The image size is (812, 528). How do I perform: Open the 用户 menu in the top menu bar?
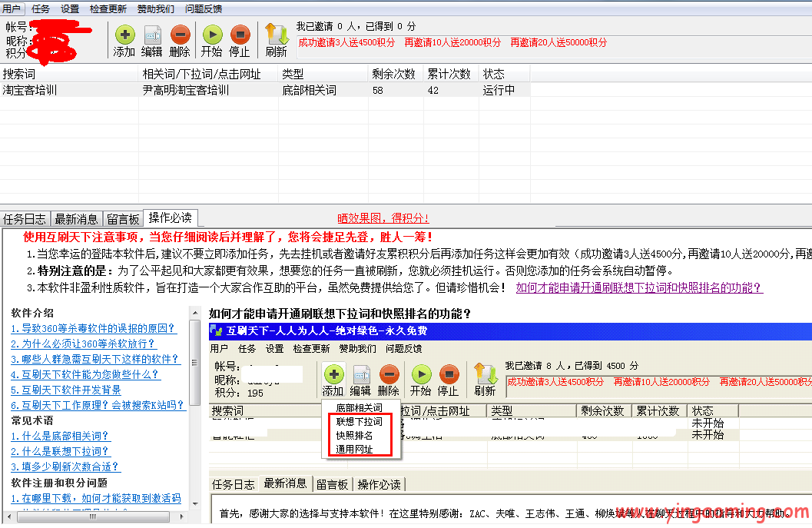coord(12,9)
